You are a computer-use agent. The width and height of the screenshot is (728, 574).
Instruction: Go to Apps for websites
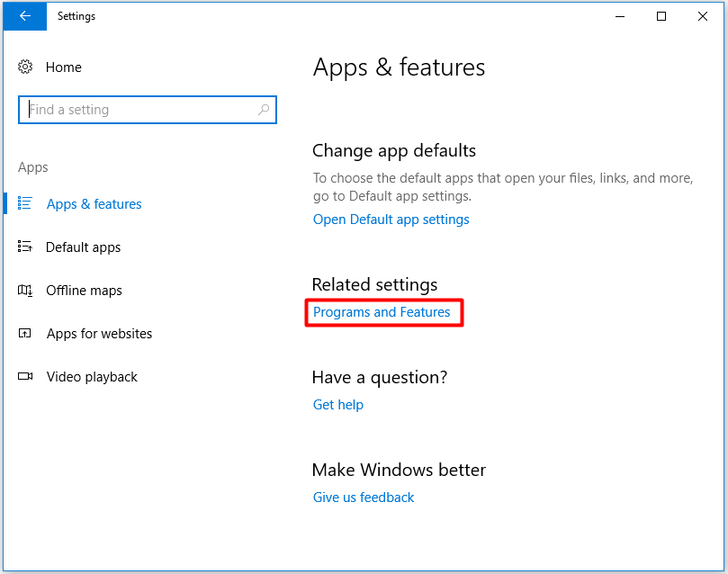pyautogui.click(x=99, y=334)
